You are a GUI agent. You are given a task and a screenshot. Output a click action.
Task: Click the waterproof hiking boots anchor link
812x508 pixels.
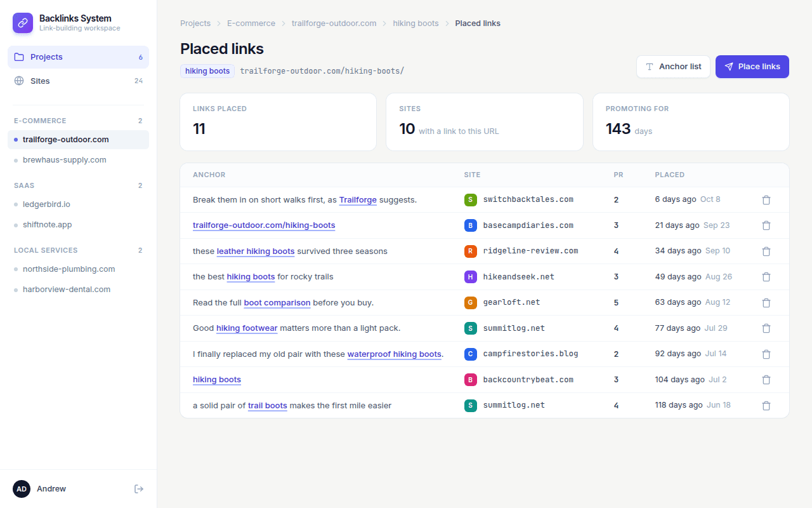coord(394,354)
